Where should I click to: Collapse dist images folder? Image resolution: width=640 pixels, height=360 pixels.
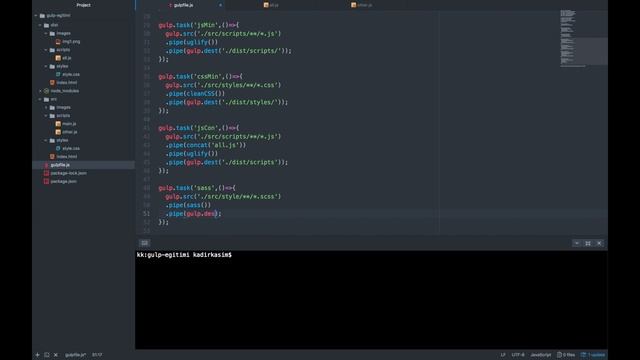[x=46, y=33]
